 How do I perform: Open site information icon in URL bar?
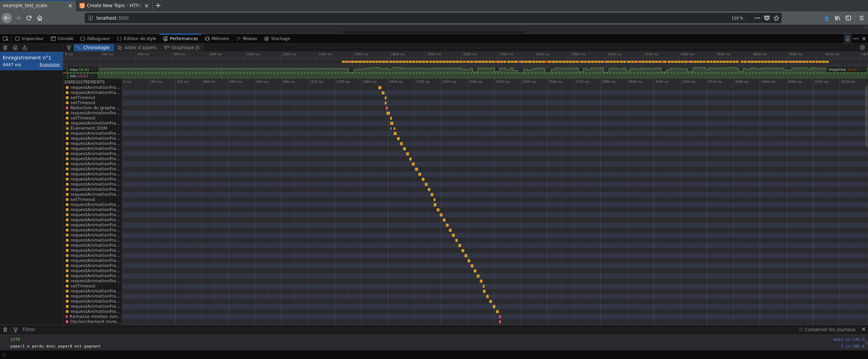pyautogui.click(x=91, y=18)
